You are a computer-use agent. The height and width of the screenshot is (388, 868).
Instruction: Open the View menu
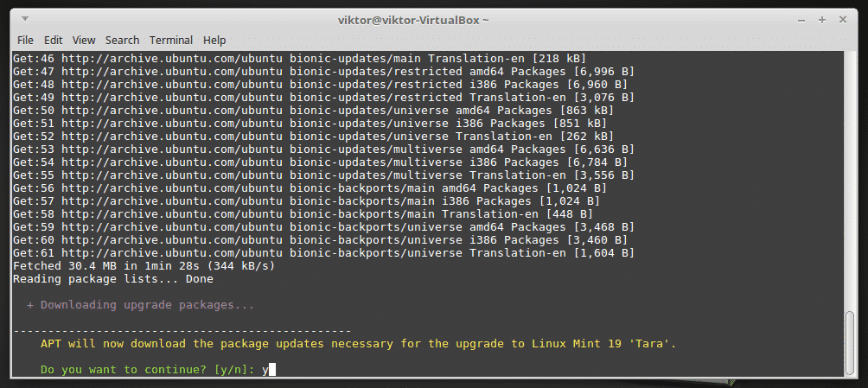pyautogui.click(x=84, y=40)
